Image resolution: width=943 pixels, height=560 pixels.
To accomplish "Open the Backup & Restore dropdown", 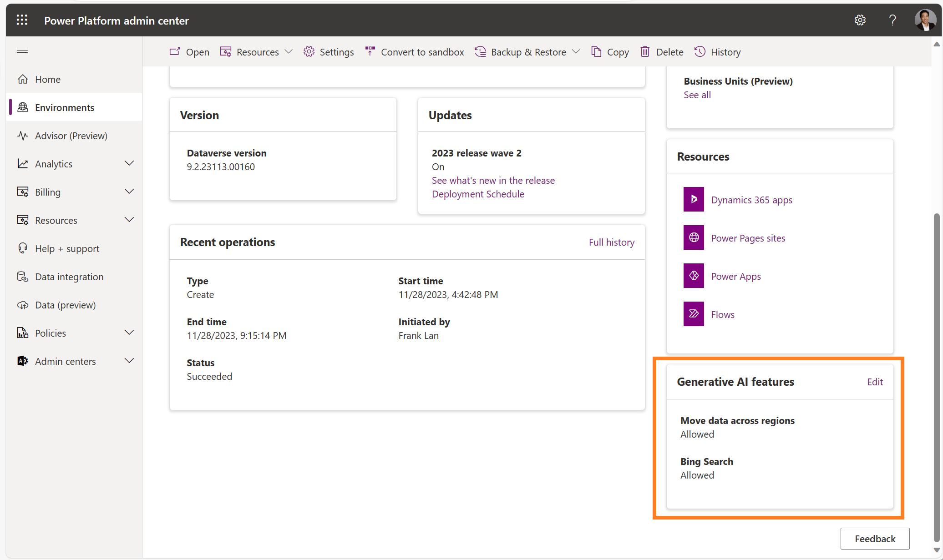I will coord(528,52).
